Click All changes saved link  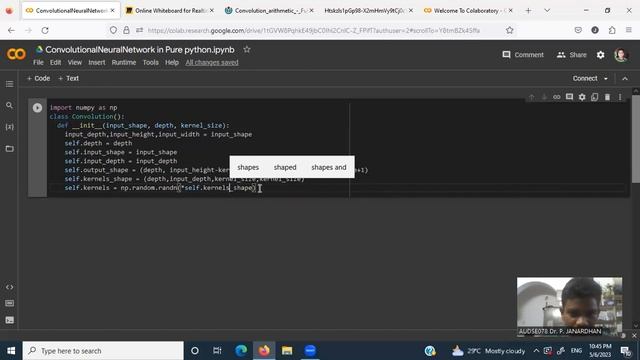point(212,62)
